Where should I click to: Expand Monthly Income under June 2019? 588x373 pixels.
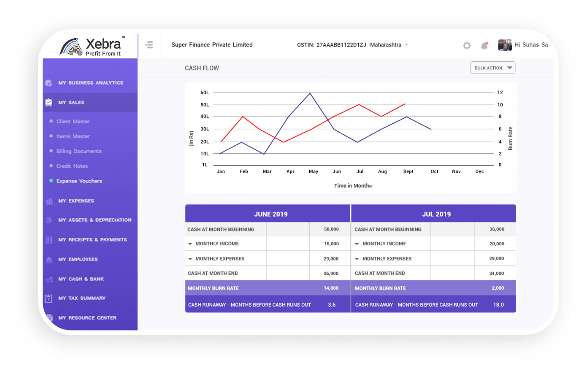tap(190, 244)
